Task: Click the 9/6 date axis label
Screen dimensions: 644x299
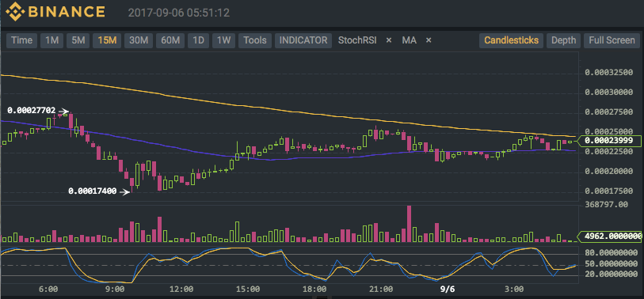Action: [448, 290]
